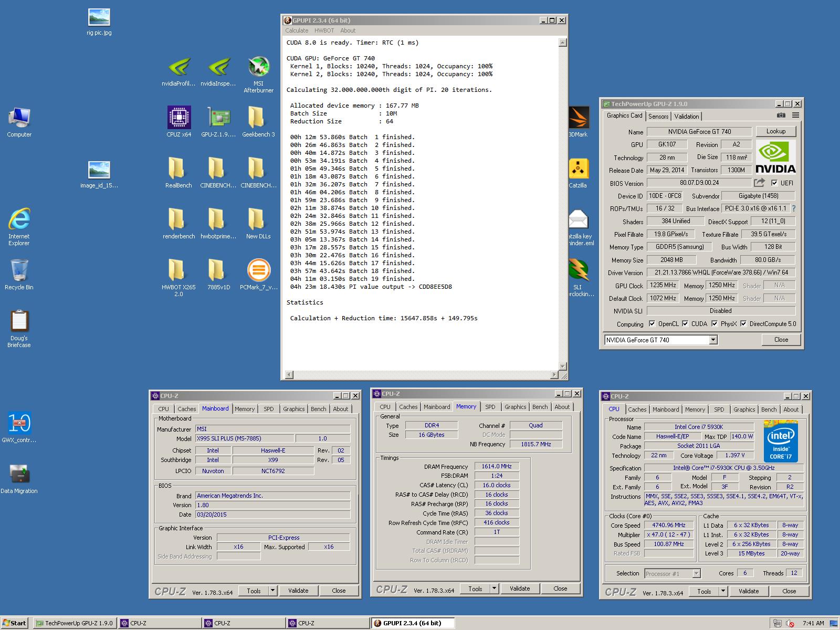Open Tools dropdown arrow in CPU tab CPU-Z
This screenshot has width=840, height=630.
723,591
